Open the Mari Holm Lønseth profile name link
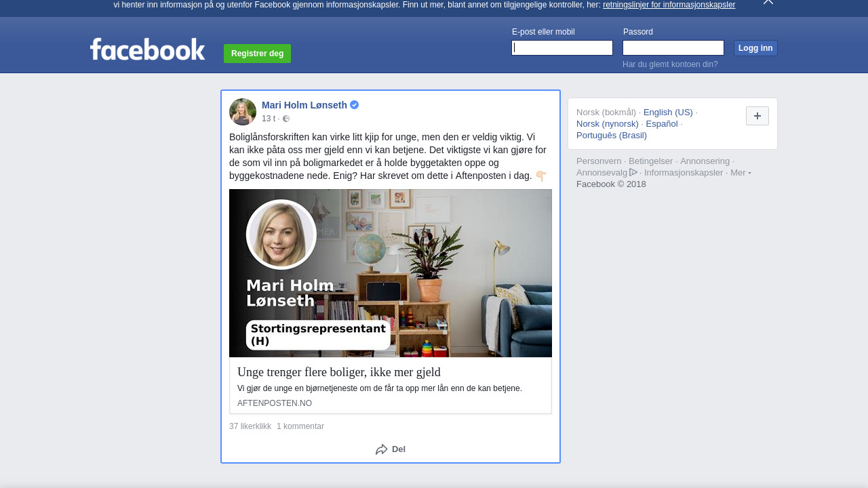 coord(304,105)
